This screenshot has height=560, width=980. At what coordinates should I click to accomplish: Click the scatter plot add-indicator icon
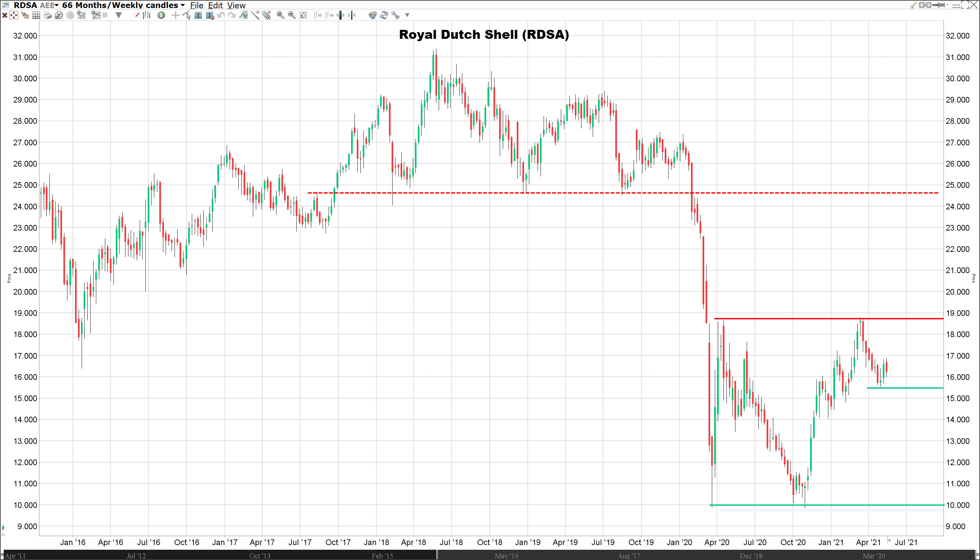coord(81,15)
